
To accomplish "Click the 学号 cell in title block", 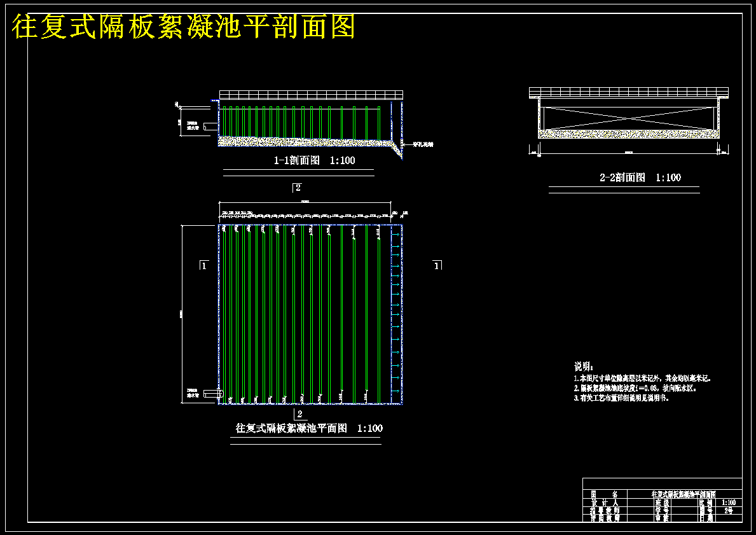I will [663, 510].
